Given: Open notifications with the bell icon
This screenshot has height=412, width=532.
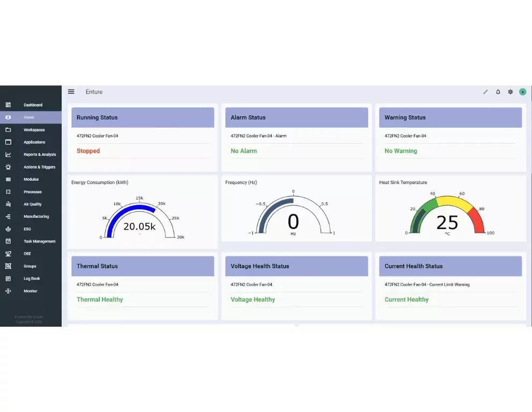Looking at the screenshot, I should click(498, 92).
